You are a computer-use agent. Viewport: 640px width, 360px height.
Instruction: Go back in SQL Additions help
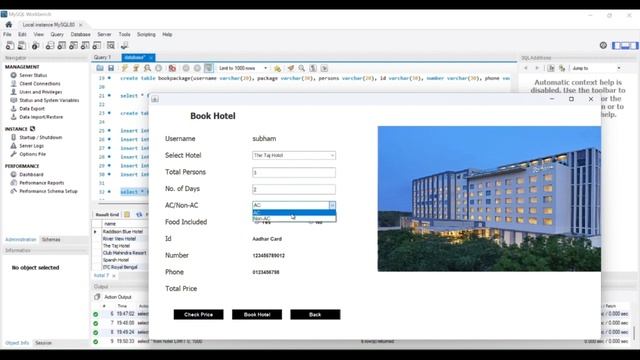(x=526, y=68)
